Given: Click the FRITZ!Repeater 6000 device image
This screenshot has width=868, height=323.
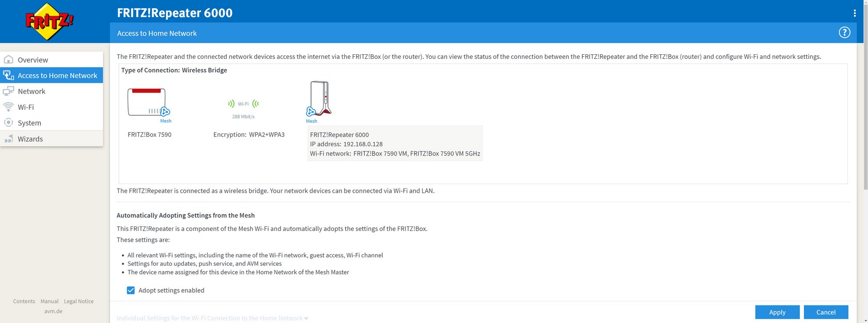Looking at the screenshot, I should (320, 98).
